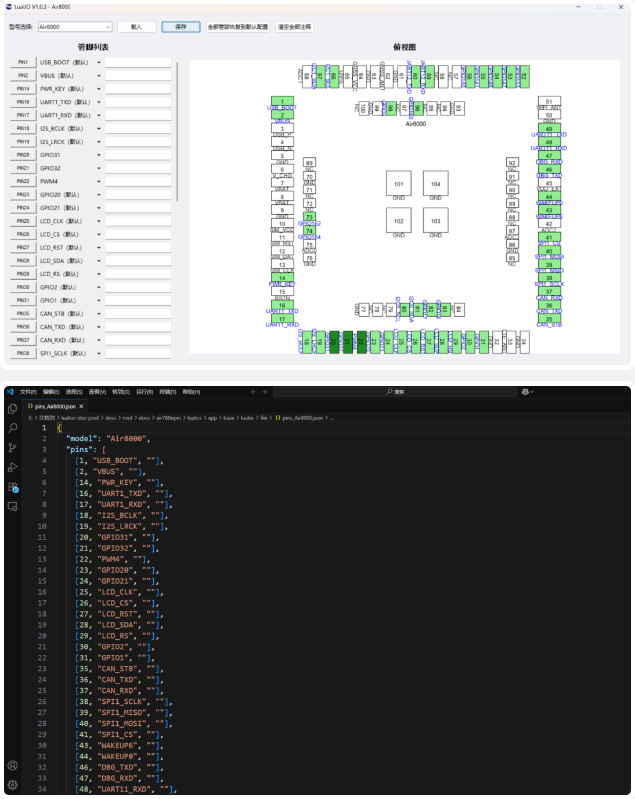635x799 pixels.
Task: Click the pin list vertical scrollbar
Action: pos(177,131)
